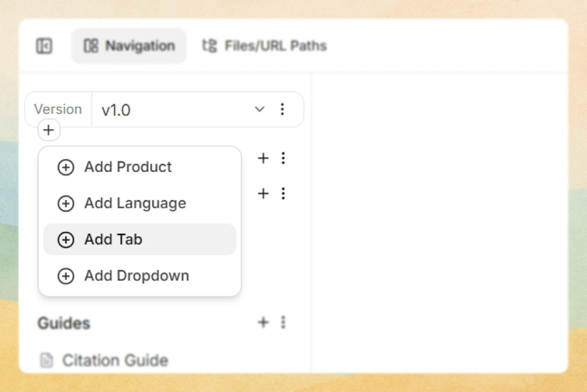Screen dimensions: 587x392
Task: Click the plus icon below the Version selector
Action: [x=48, y=130]
